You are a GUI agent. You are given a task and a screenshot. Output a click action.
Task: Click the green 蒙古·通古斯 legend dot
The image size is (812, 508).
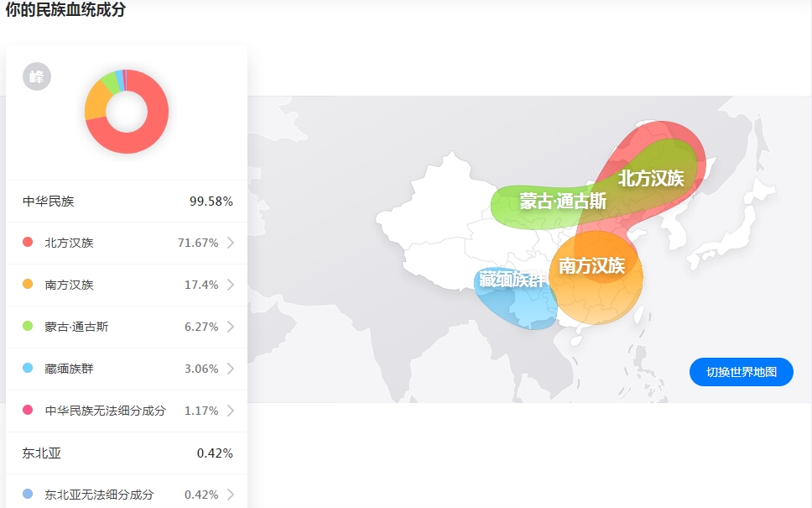tap(28, 327)
